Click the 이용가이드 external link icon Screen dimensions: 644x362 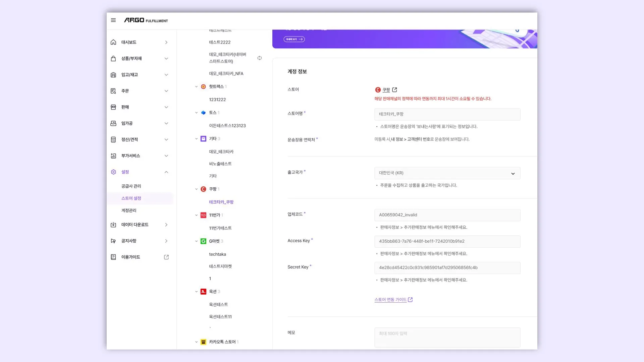pyautogui.click(x=166, y=257)
